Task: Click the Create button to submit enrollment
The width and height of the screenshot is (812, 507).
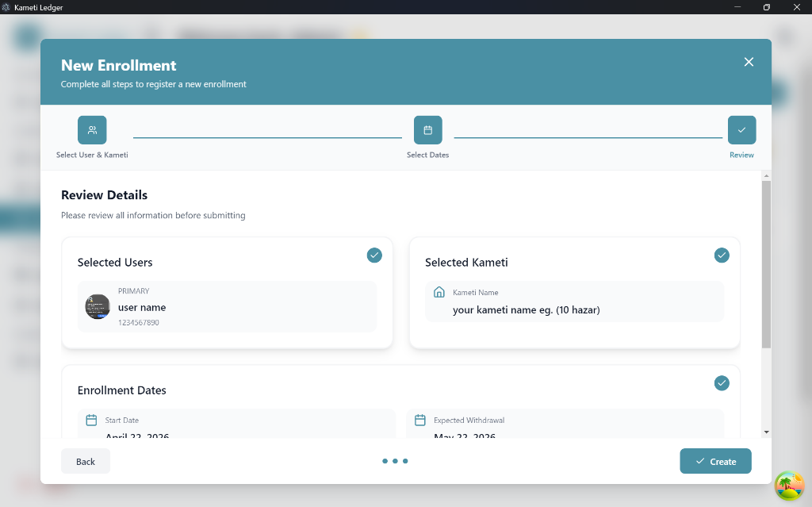Action: click(x=715, y=462)
